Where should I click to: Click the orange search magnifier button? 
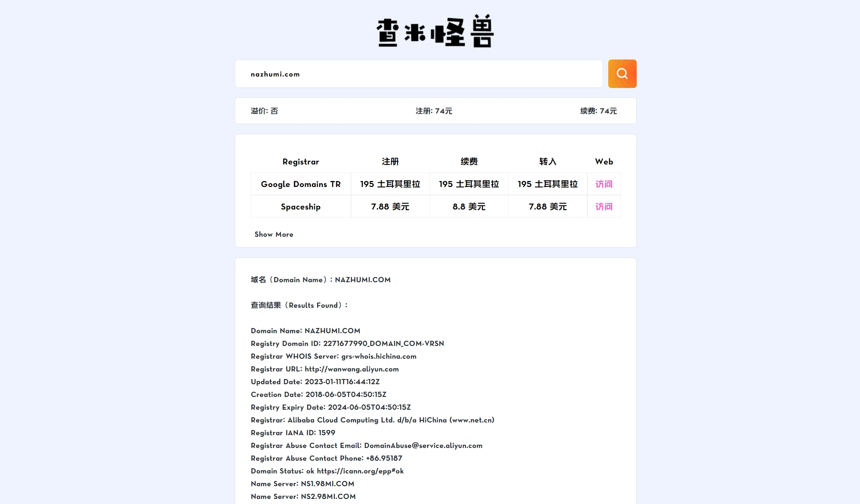point(622,74)
